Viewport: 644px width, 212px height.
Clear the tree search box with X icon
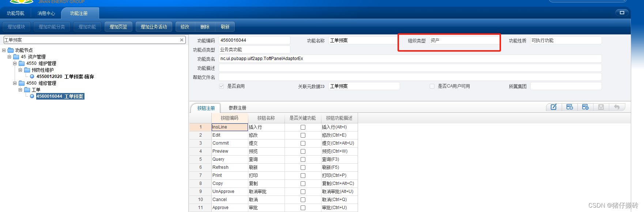click(182, 40)
